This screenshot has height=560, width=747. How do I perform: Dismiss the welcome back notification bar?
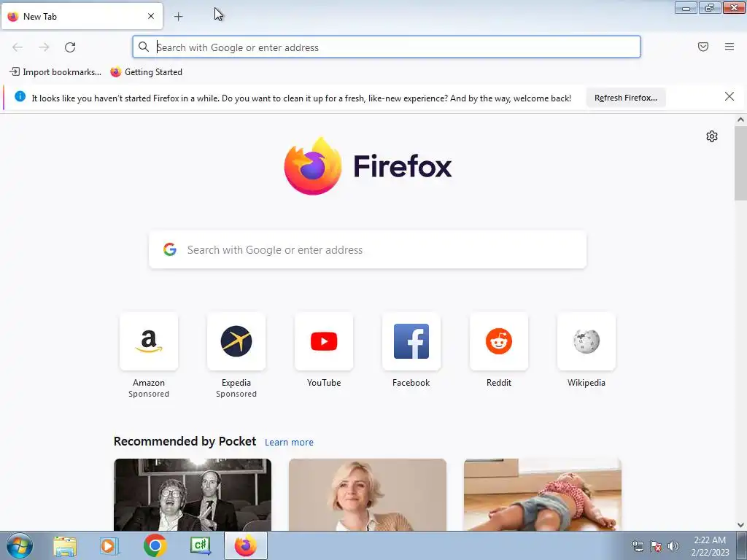729,97
